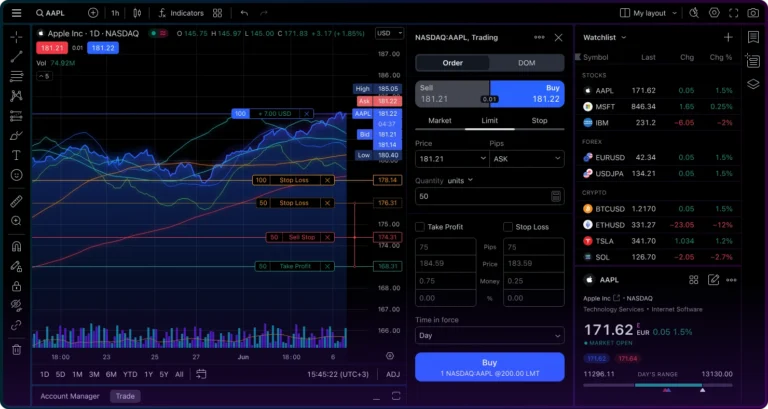
Task: Click the AAPL symbol search
Action: [50, 13]
